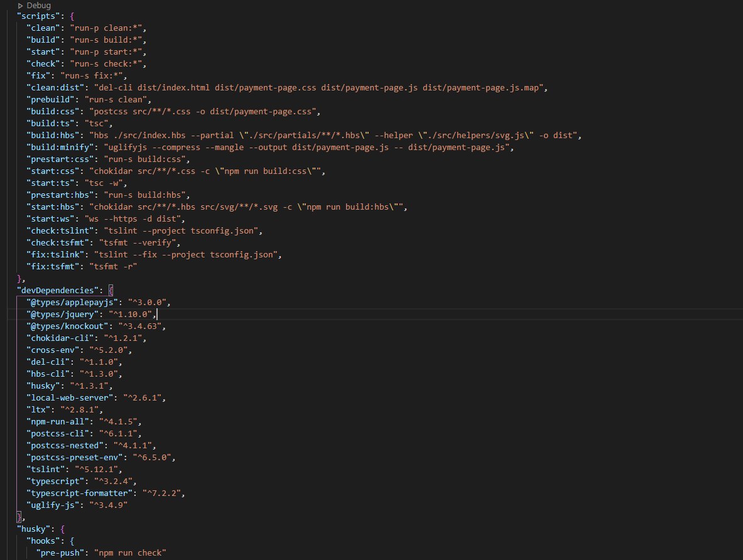Click the "start:css" script key
The image size is (743, 560).
point(53,171)
